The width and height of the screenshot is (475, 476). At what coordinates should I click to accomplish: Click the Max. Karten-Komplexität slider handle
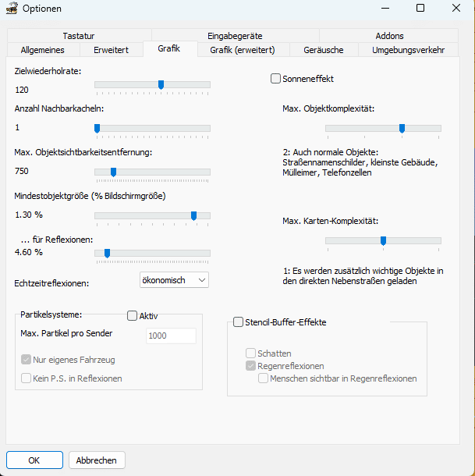[x=383, y=240]
